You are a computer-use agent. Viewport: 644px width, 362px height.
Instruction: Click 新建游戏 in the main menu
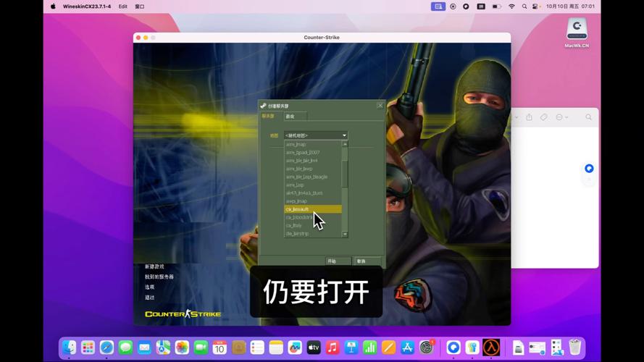(x=154, y=266)
